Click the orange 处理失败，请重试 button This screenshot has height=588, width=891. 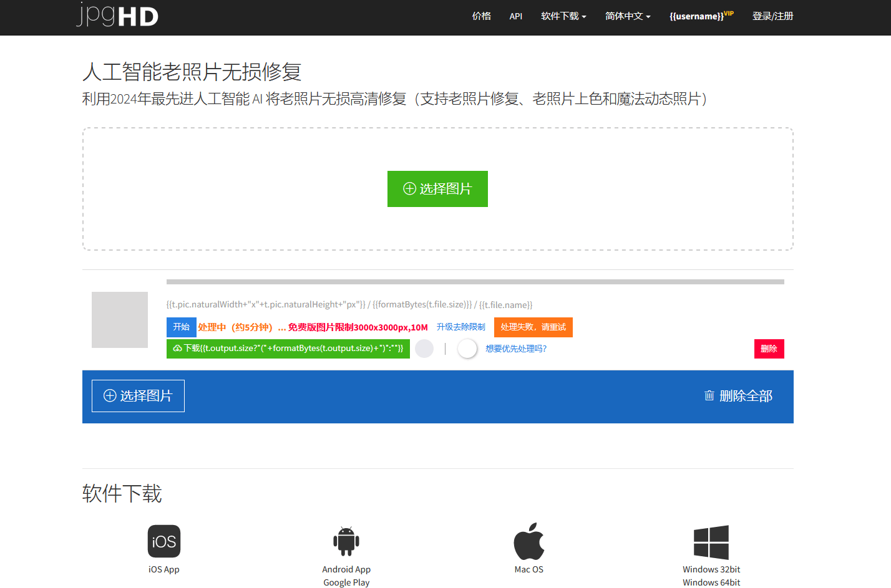(x=533, y=327)
